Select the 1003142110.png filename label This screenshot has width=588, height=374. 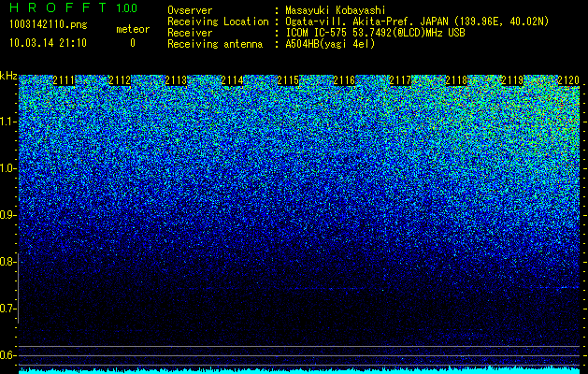click(x=49, y=25)
